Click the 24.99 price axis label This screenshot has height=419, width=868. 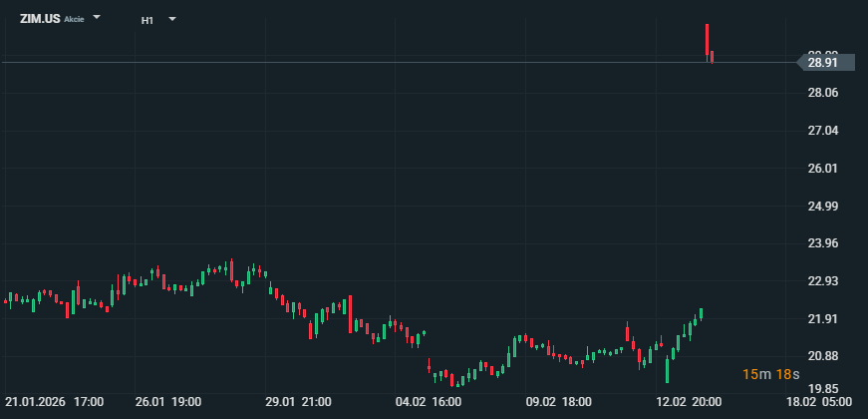click(822, 207)
